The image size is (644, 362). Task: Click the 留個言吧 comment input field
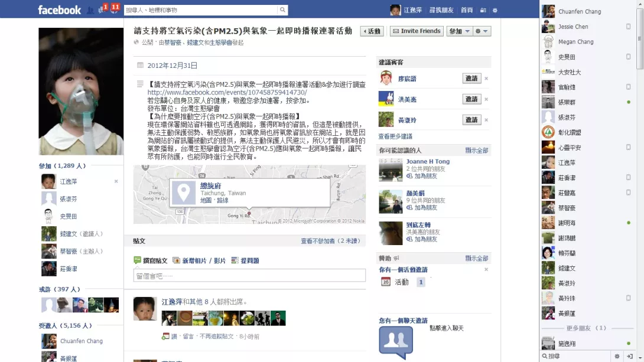(249, 276)
